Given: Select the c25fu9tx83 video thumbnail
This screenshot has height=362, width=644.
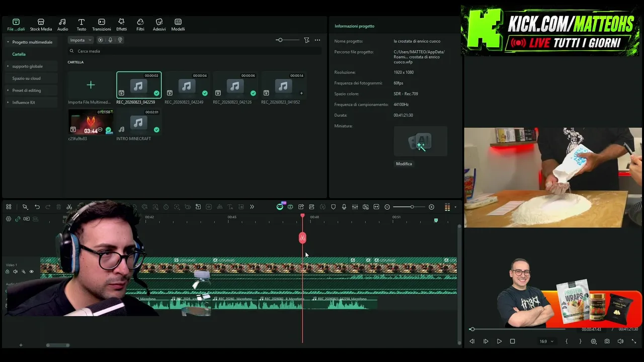Looking at the screenshot, I should point(91,122).
